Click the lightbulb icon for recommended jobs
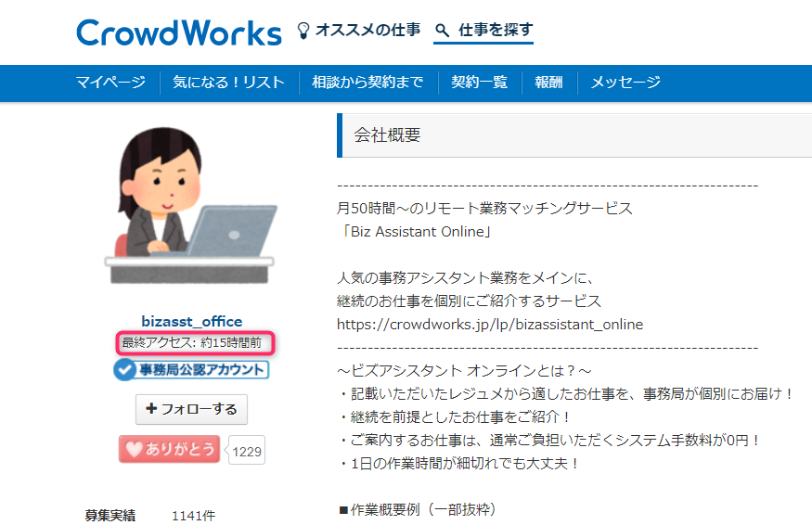This screenshot has height=525, width=812. tap(303, 31)
